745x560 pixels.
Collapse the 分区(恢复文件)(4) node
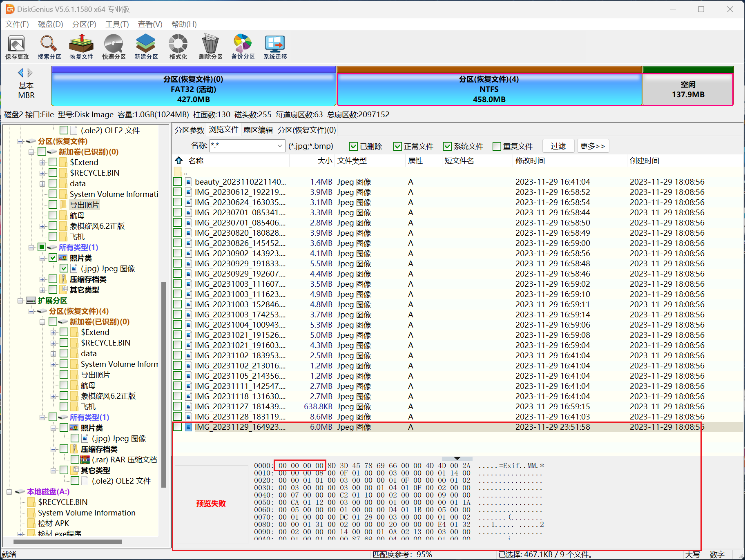click(x=31, y=311)
